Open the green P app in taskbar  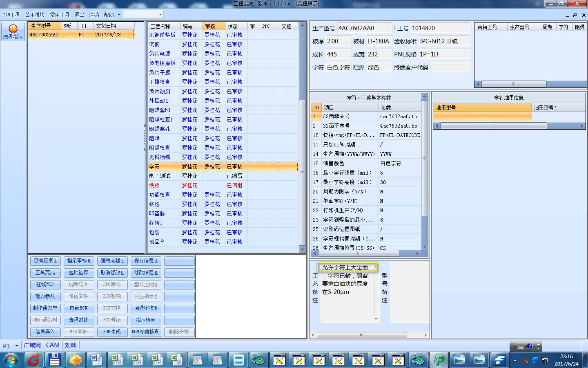439,360
